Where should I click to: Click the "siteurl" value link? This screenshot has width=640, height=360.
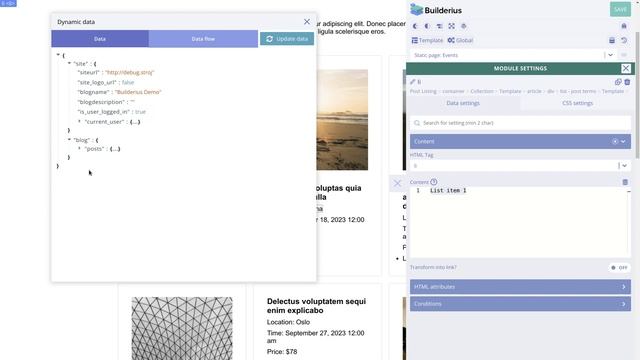(x=129, y=72)
